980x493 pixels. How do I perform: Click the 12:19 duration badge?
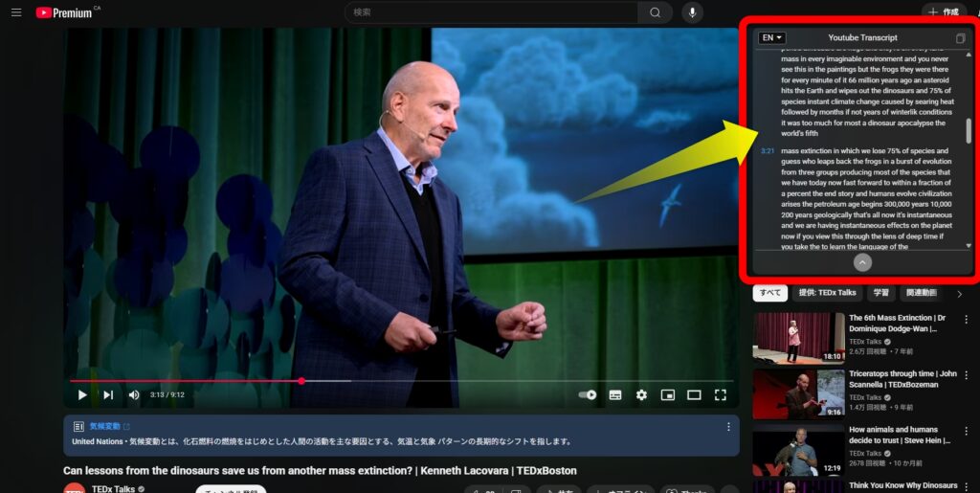click(832, 468)
